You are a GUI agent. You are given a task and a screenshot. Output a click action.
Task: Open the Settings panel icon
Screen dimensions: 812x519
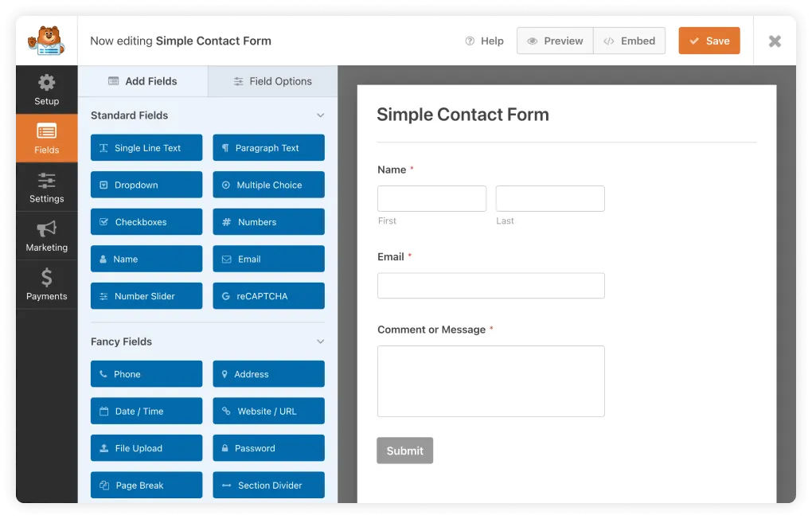coord(46,186)
